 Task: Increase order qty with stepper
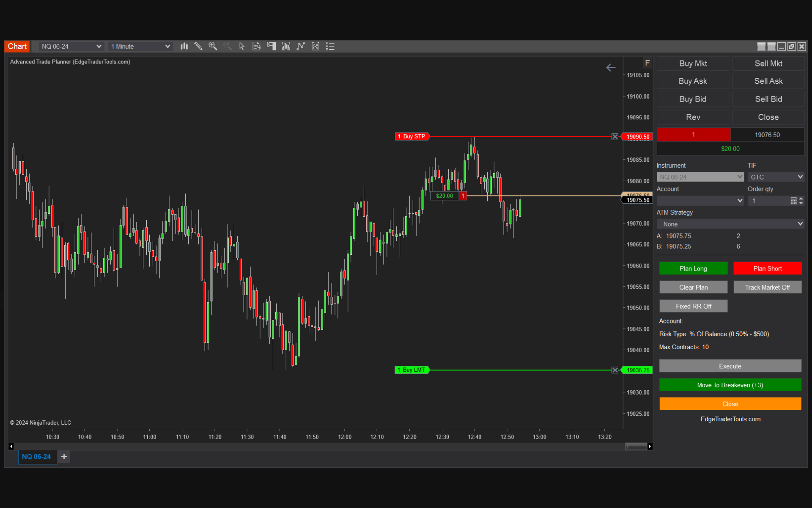801,199
